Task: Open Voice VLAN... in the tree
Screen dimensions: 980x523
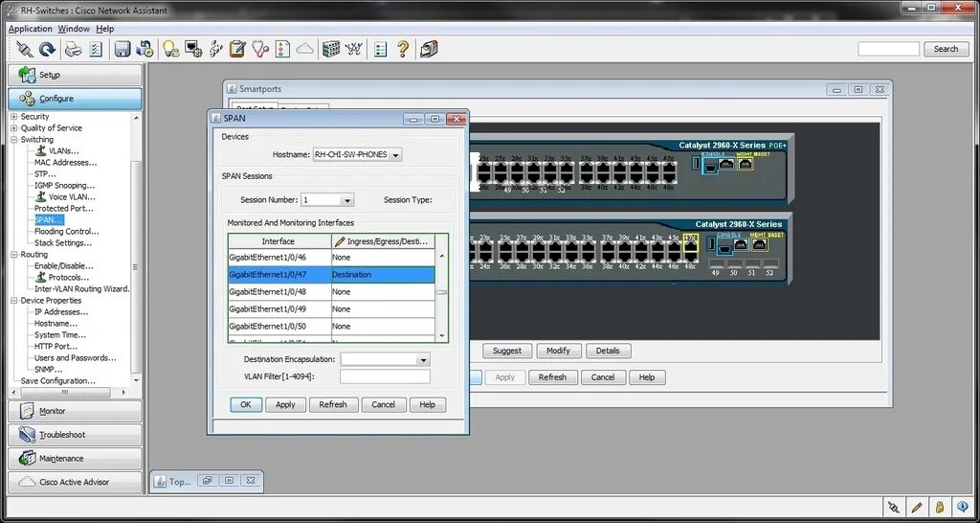Action: point(68,197)
